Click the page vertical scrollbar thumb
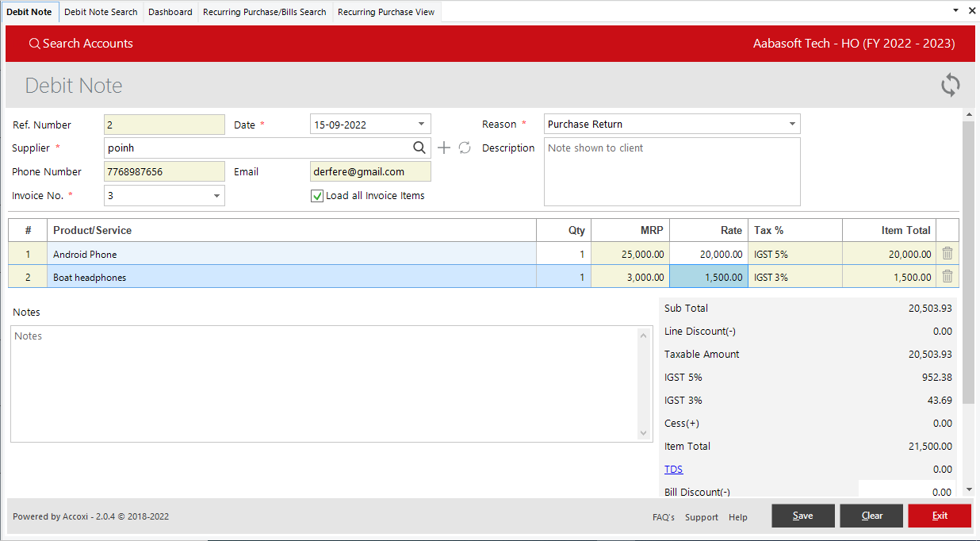980x541 pixels. [969, 262]
